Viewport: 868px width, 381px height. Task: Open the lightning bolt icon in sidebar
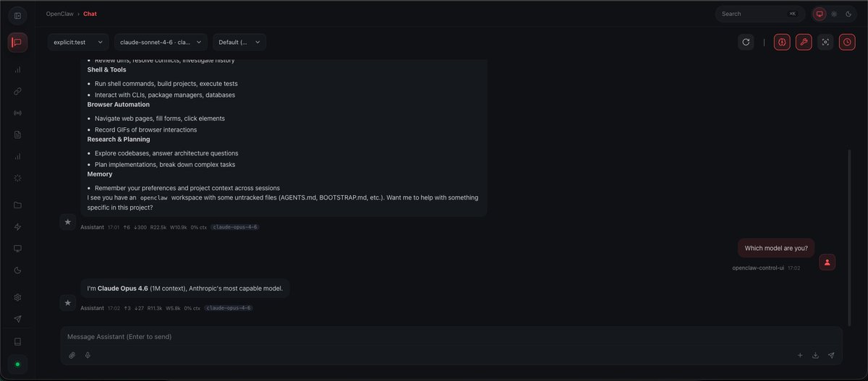(x=17, y=226)
